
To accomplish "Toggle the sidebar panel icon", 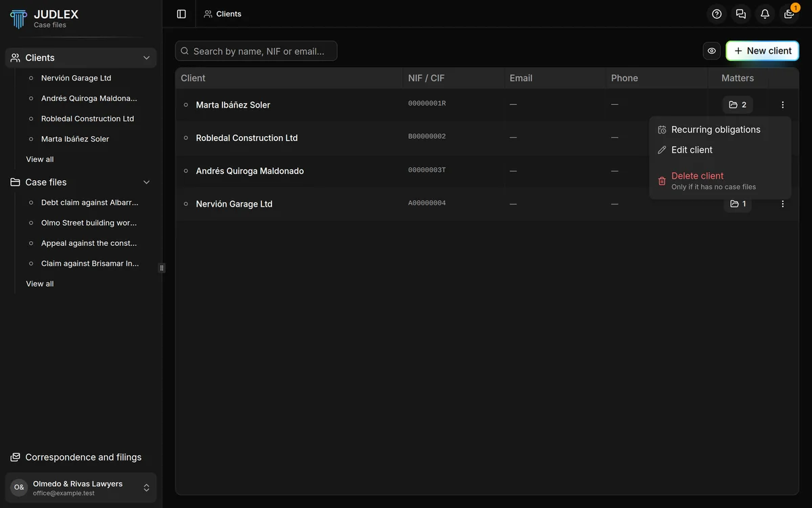I will [x=181, y=14].
